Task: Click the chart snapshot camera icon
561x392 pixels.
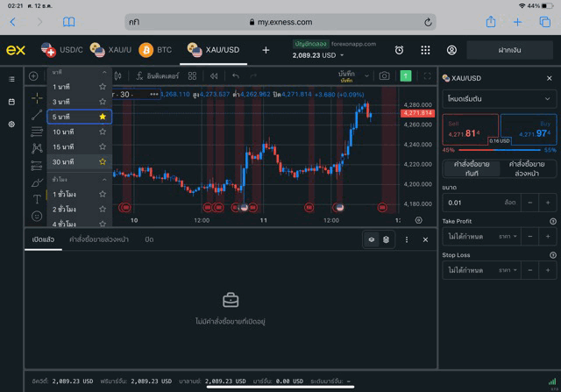Action: click(x=384, y=76)
